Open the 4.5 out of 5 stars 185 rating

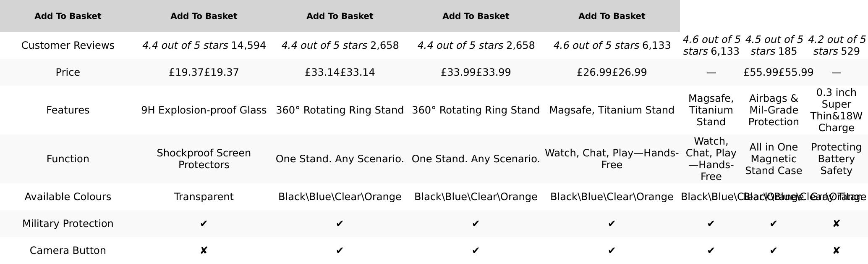coord(774,45)
